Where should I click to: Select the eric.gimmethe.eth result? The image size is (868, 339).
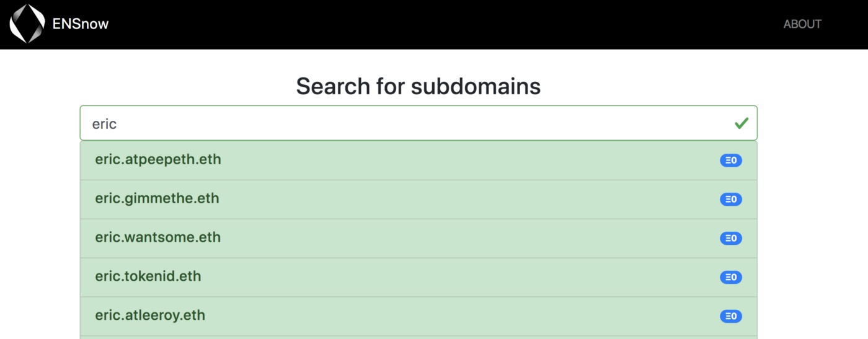157,199
